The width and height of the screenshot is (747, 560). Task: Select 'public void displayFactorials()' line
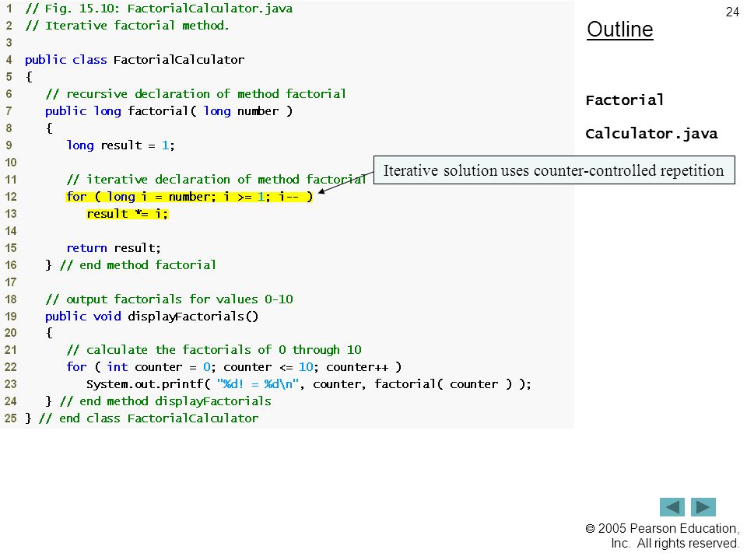[152, 317]
